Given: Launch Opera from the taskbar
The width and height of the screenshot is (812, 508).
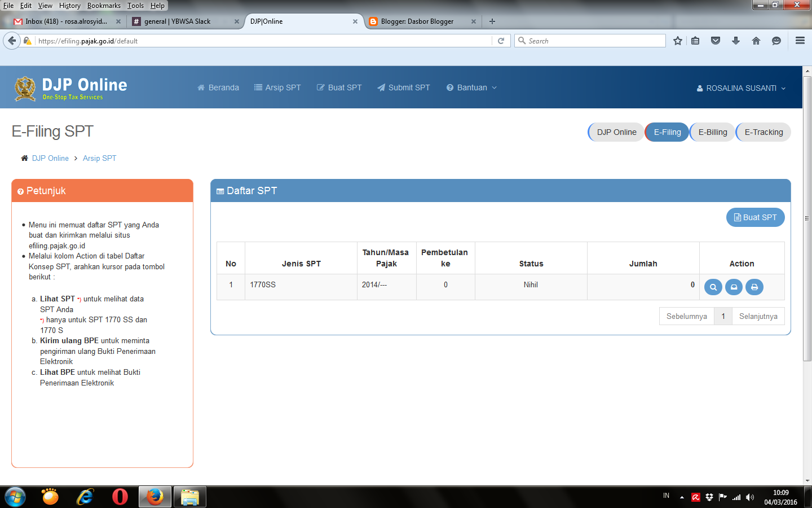Looking at the screenshot, I should pyautogui.click(x=120, y=497).
